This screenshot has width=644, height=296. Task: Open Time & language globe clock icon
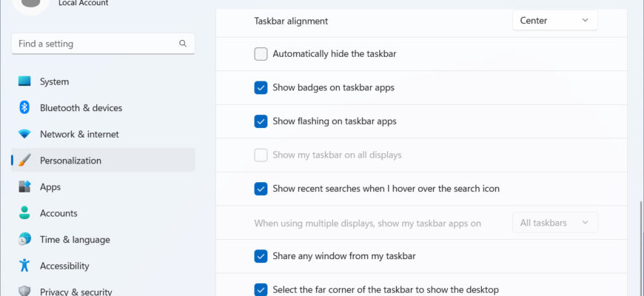coord(24,239)
